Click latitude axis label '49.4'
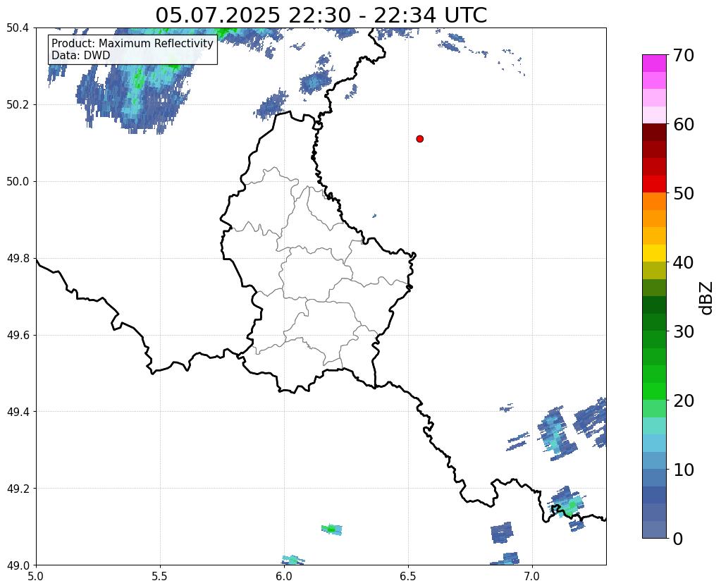Screen dimensions: 721x588 18,412
